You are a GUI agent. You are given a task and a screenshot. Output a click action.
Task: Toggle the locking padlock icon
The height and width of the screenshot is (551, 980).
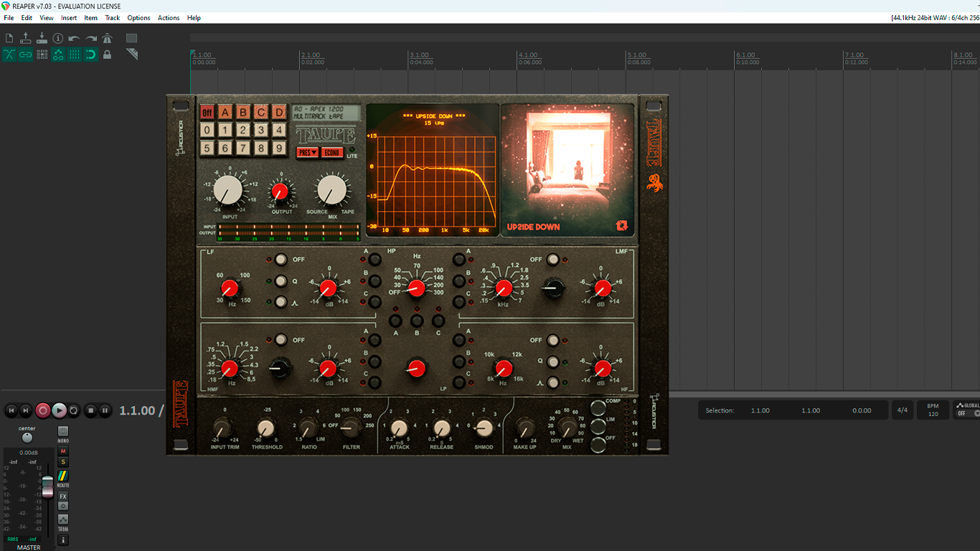(107, 55)
